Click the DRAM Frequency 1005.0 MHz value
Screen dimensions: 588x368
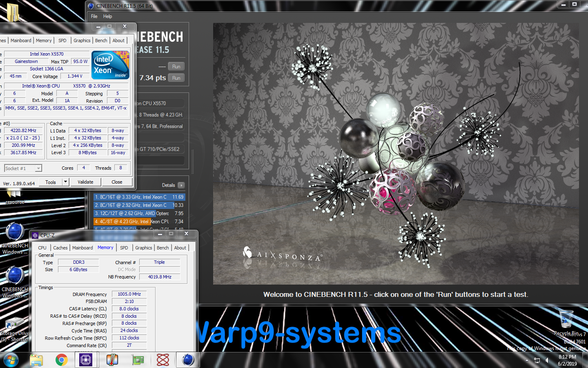(x=129, y=294)
